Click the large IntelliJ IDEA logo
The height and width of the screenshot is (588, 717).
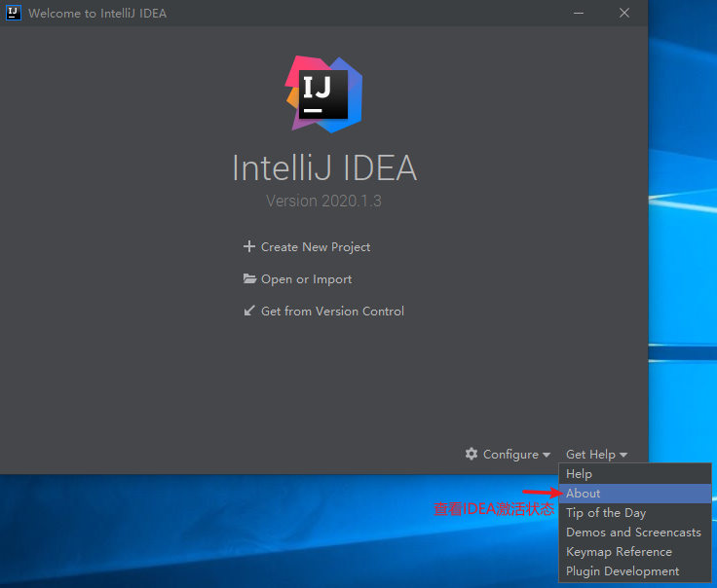pyautogui.click(x=323, y=94)
